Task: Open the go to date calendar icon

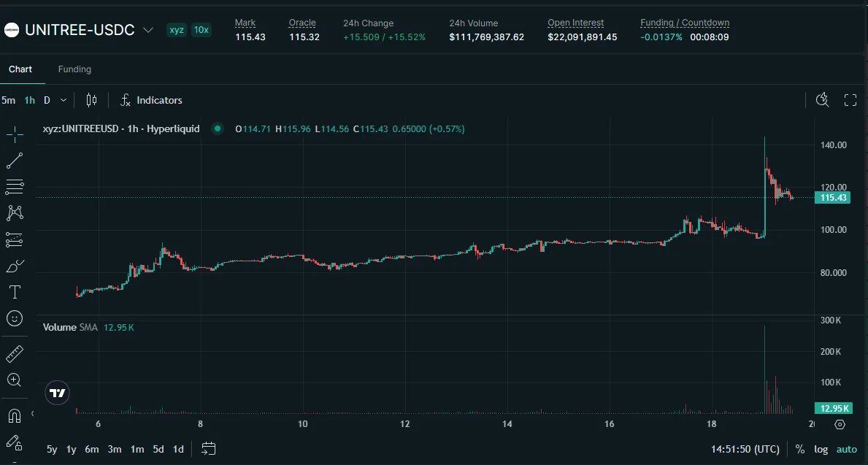Action: click(208, 448)
